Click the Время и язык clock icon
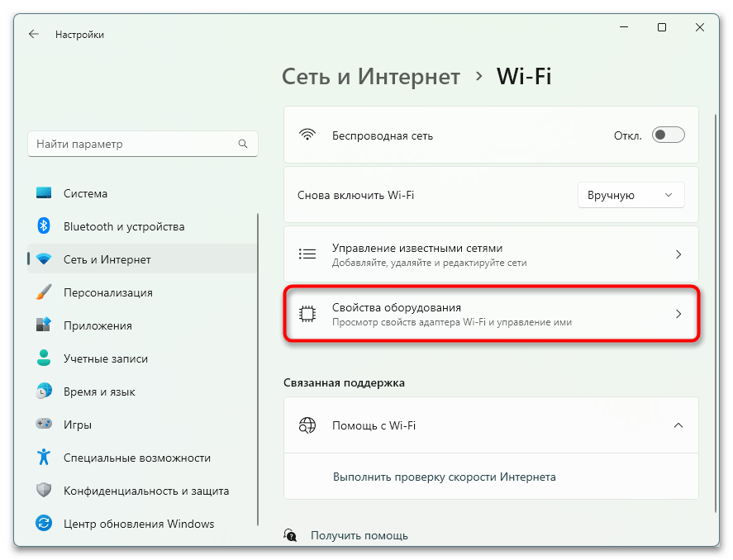This screenshot has width=733, height=560. click(x=44, y=392)
